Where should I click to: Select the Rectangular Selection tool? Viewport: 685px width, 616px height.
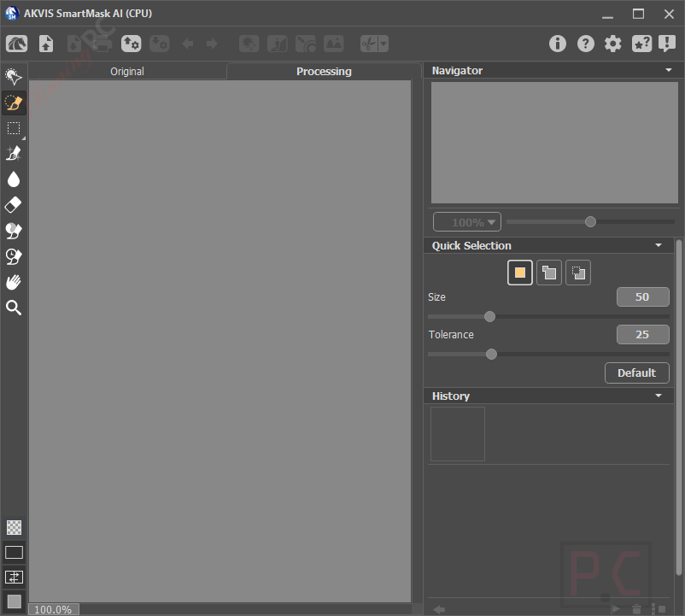coord(14,128)
